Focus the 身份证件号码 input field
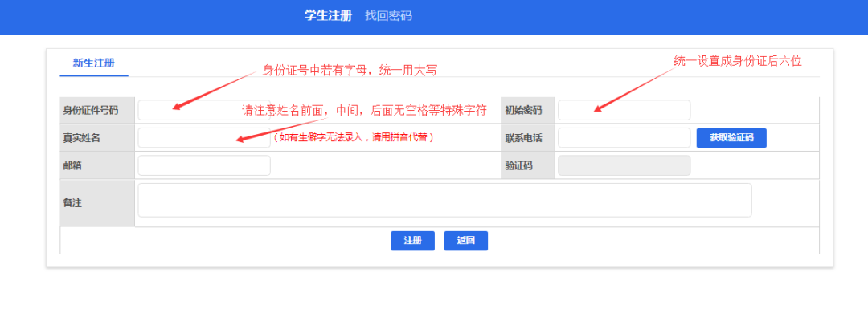Image resolution: width=868 pixels, height=309 pixels. [x=204, y=110]
